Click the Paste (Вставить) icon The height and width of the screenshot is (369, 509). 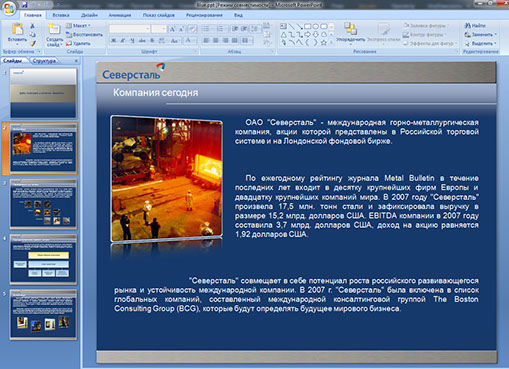tap(17, 29)
